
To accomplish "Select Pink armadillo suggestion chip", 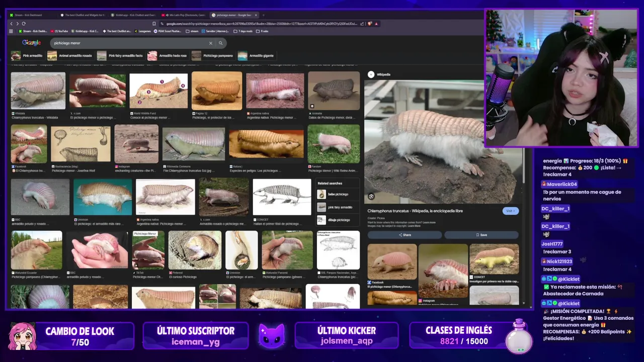I will [27, 56].
